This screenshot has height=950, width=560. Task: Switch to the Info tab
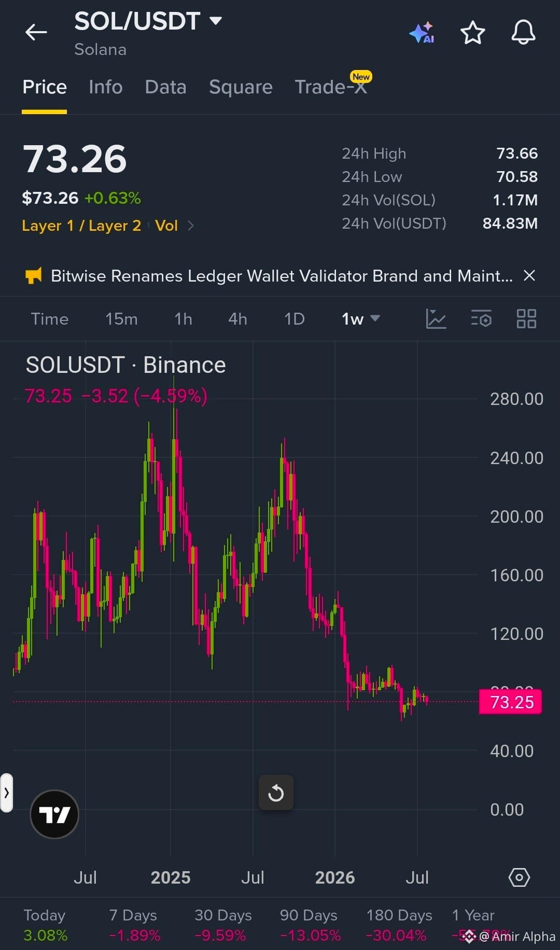click(106, 87)
